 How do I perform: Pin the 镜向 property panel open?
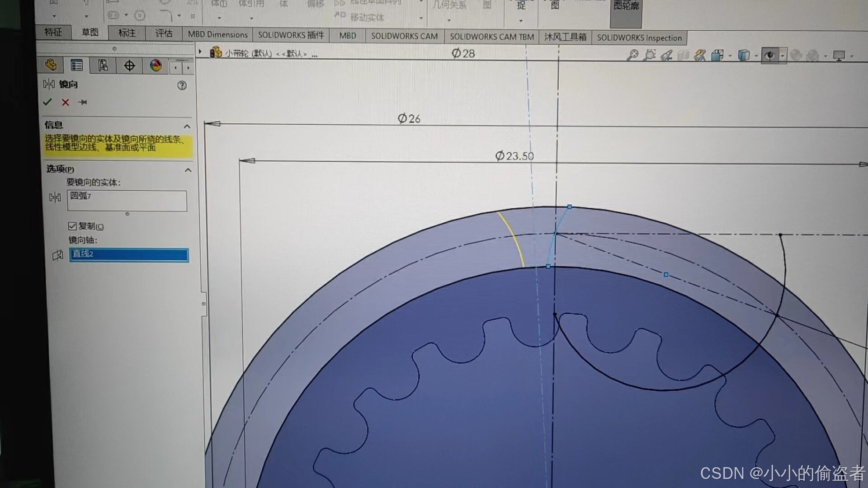pyautogui.click(x=83, y=103)
